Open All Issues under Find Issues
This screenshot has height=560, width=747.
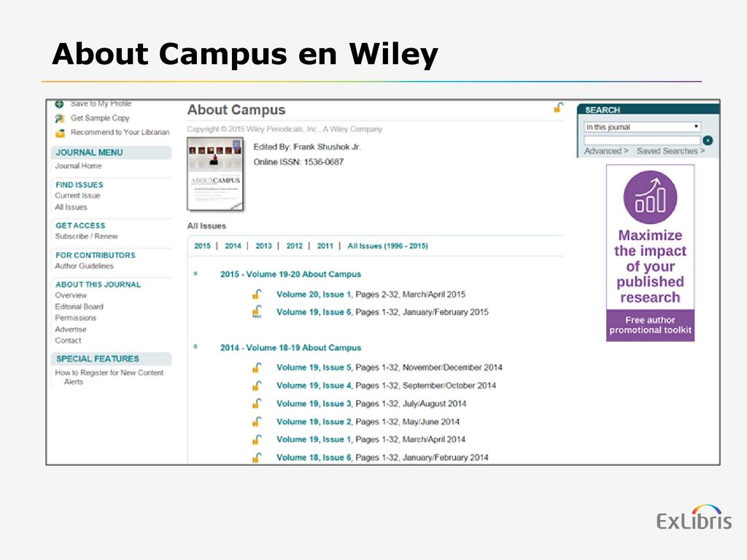coord(71,207)
